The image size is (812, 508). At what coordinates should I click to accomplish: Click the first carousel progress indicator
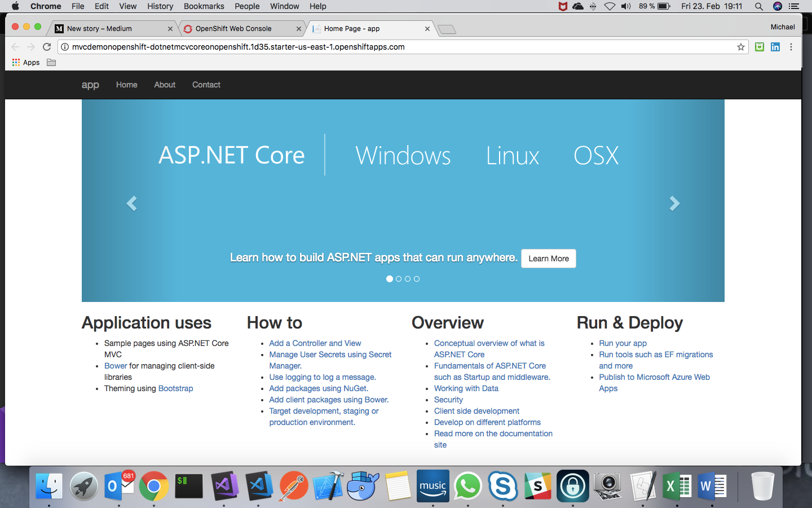389,278
